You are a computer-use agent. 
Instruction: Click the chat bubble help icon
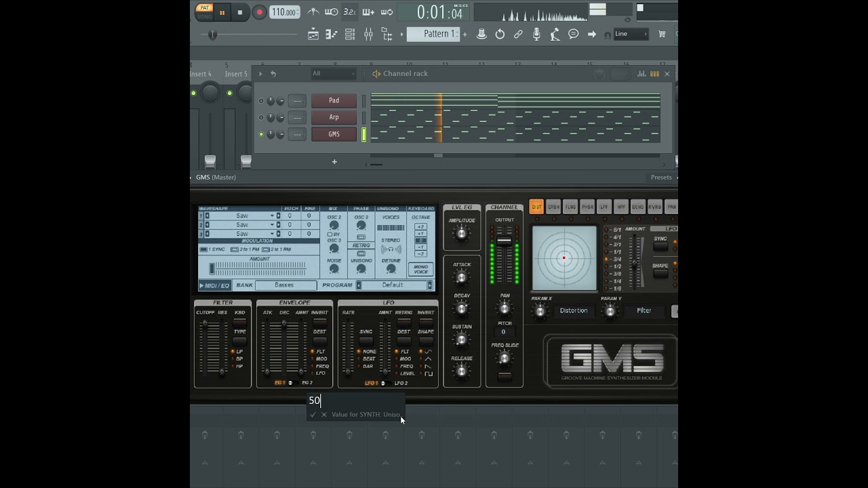pos(574,34)
